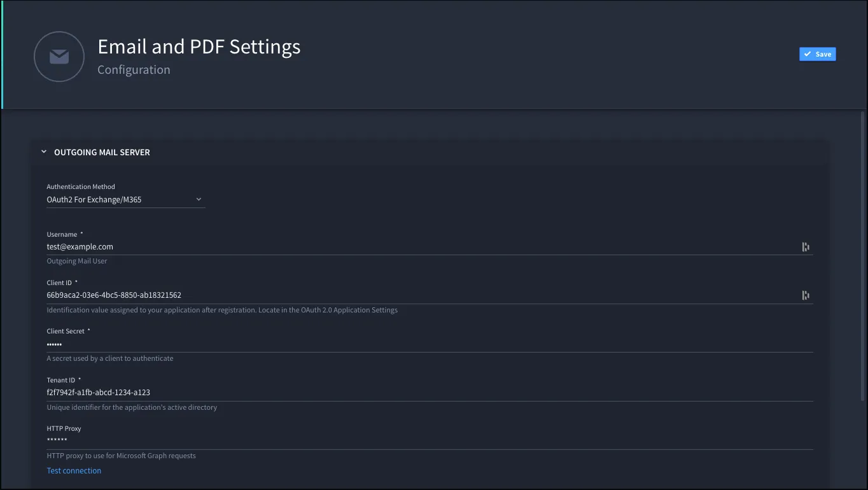Click the Outgoing Mail User hint text
This screenshot has height=490, width=868.
pyautogui.click(x=77, y=262)
